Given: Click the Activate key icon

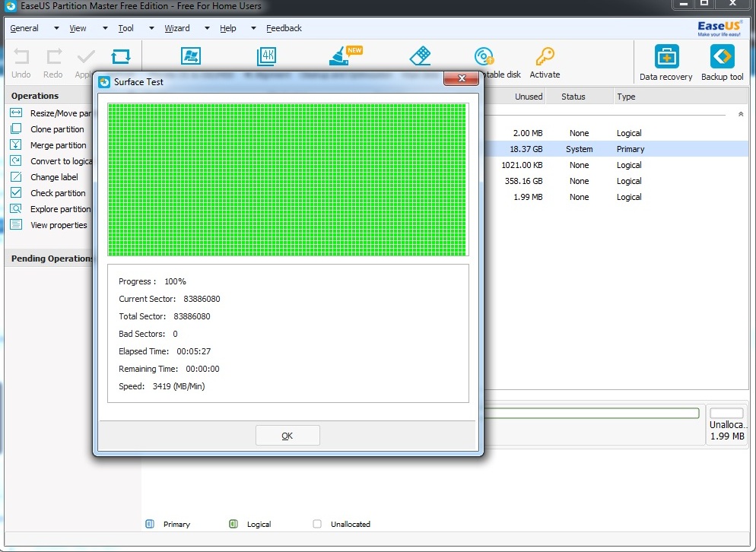Looking at the screenshot, I should click(x=545, y=57).
